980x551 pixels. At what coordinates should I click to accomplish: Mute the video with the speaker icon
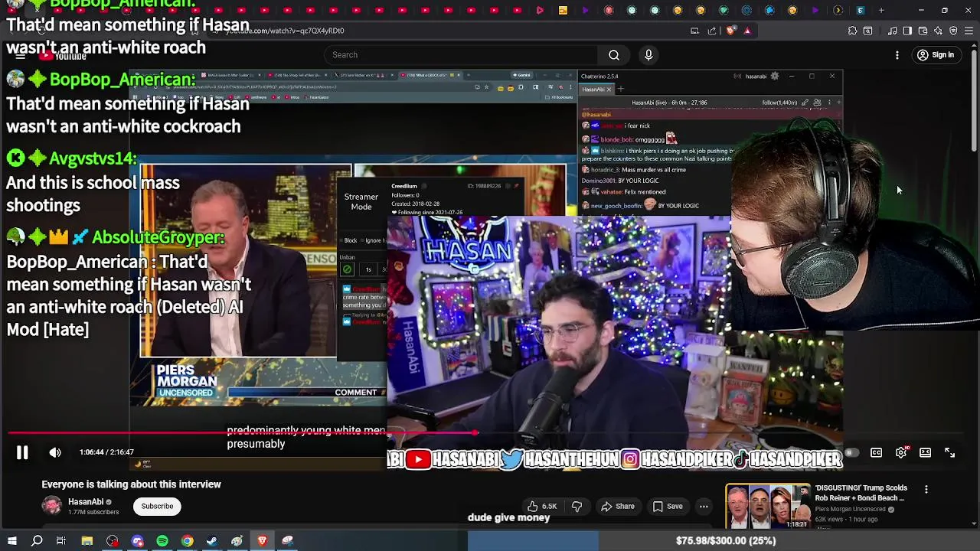pyautogui.click(x=55, y=452)
